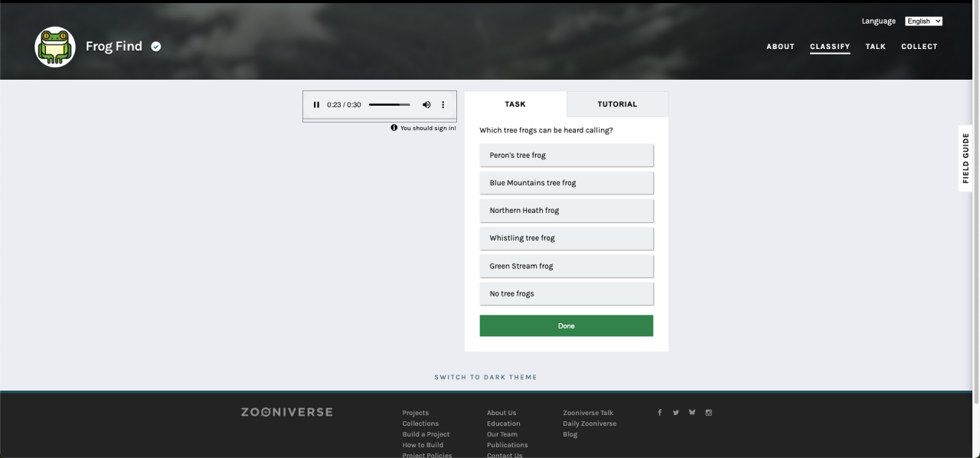Click the Zooniverse footer logo
The image size is (980, 458).
[x=287, y=412]
